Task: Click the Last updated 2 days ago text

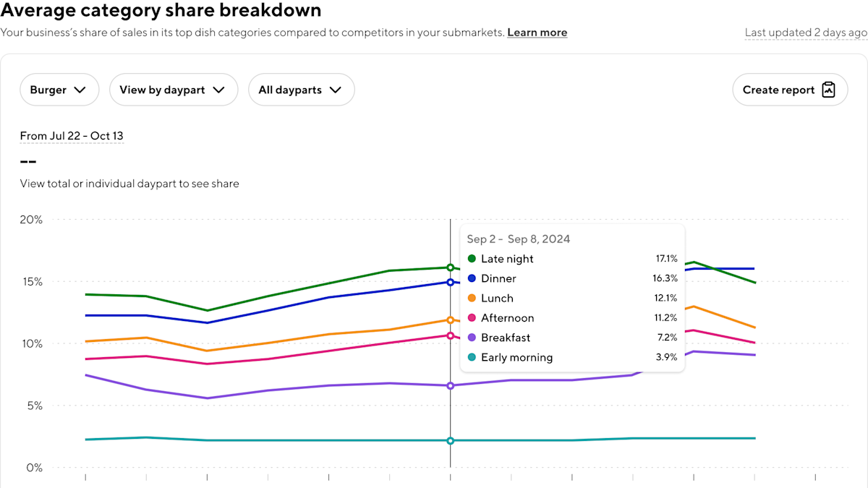Action: click(806, 33)
